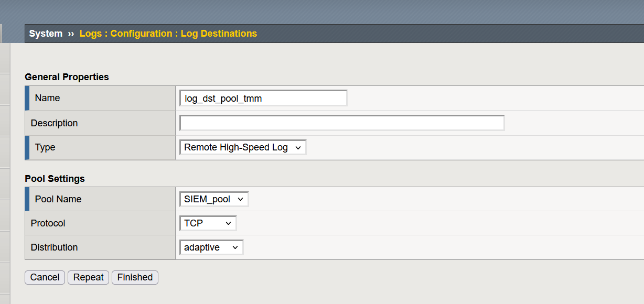Screen dimensions: 644x304
Task: Click the Pool Name row label
Action: click(x=58, y=199)
